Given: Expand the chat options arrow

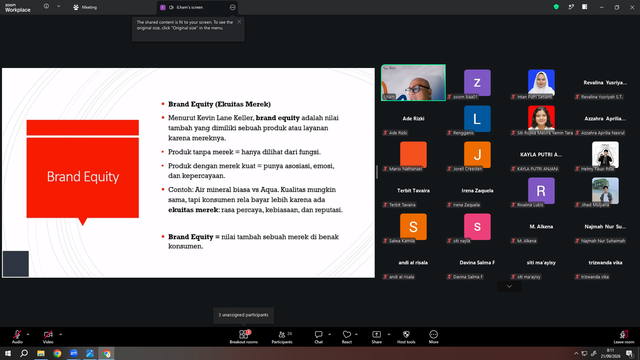Looking at the screenshot, I should (x=329, y=334).
